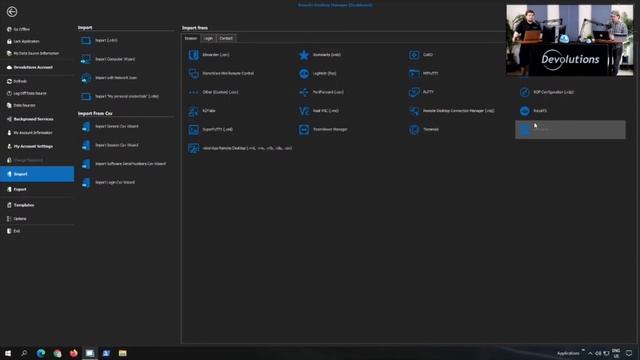Show hidden system tray icons
Viewport: 640px width, 360px height.
coord(590,353)
